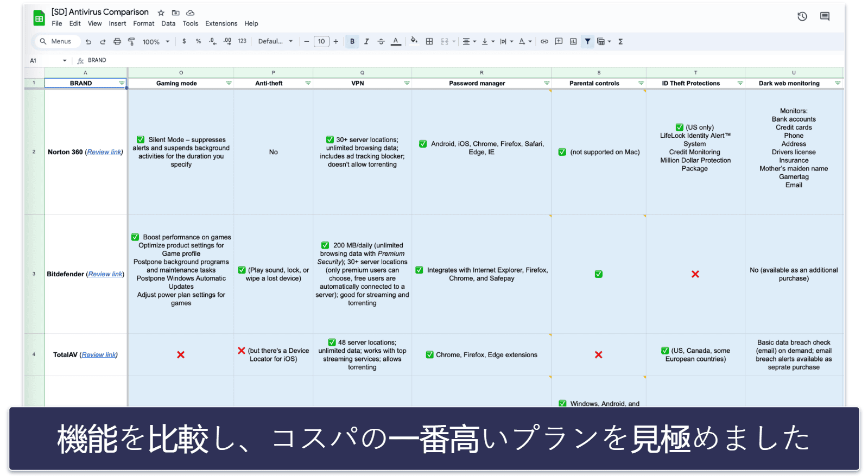Open filter menu on VPN column
Screen dimensions: 868x476
tap(407, 84)
